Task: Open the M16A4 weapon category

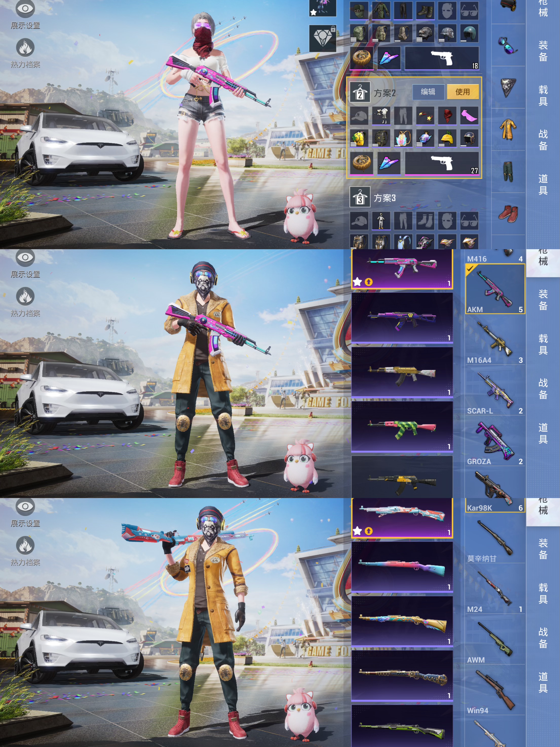Action: click(x=495, y=340)
